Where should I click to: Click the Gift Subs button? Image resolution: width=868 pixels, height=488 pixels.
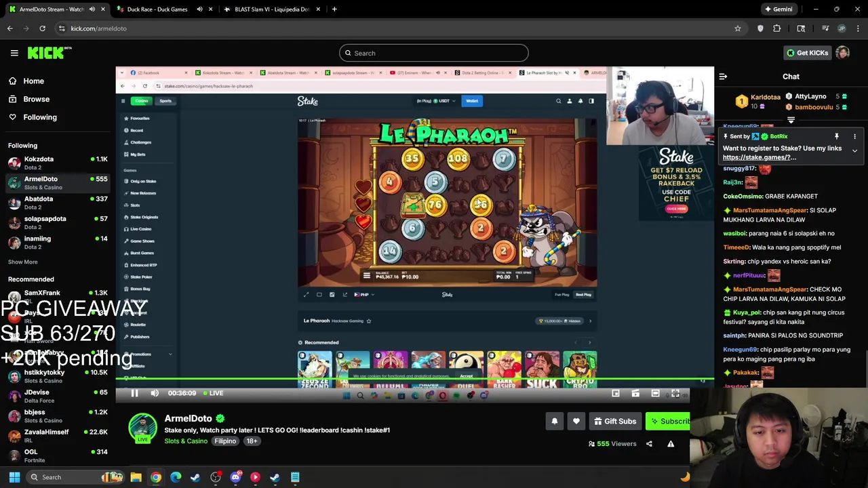coord(615,422)
